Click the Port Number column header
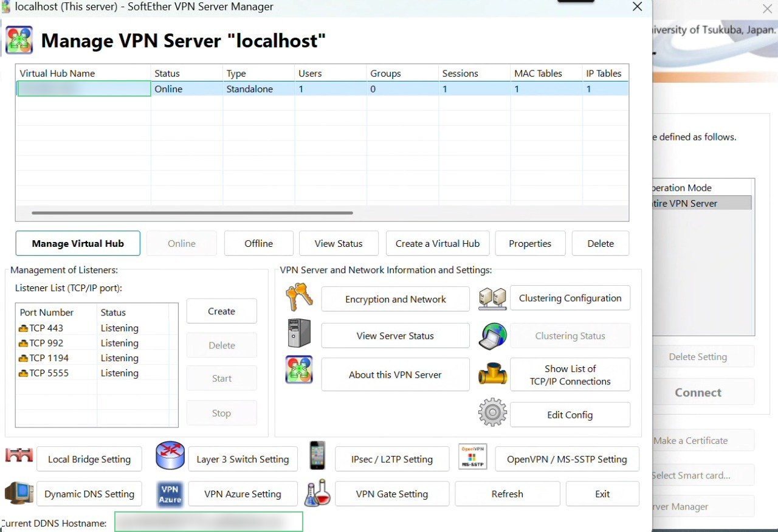This screenshot has width=778, height=532. point(57,313)
